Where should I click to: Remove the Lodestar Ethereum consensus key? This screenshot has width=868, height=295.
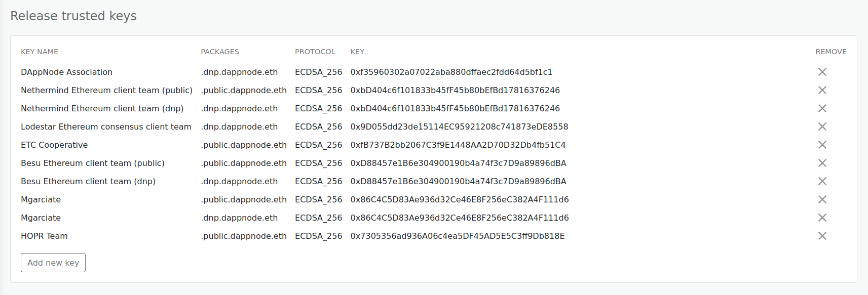822,127
